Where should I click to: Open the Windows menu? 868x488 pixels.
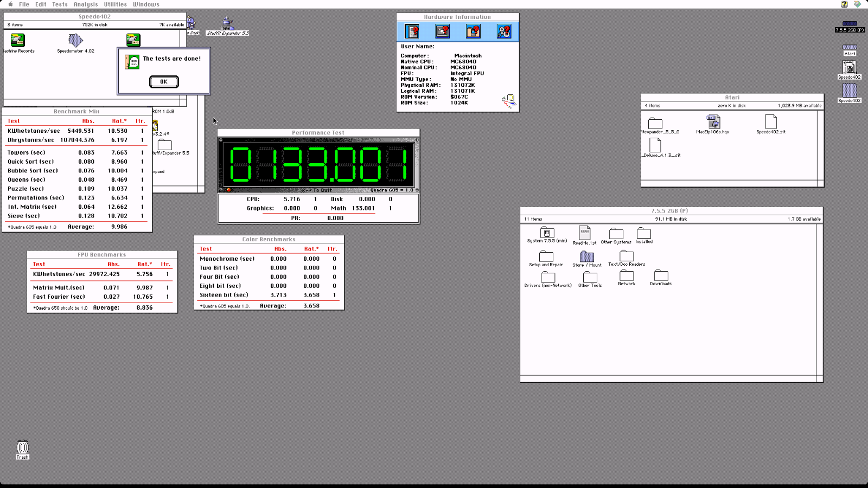tap(146, 4)
